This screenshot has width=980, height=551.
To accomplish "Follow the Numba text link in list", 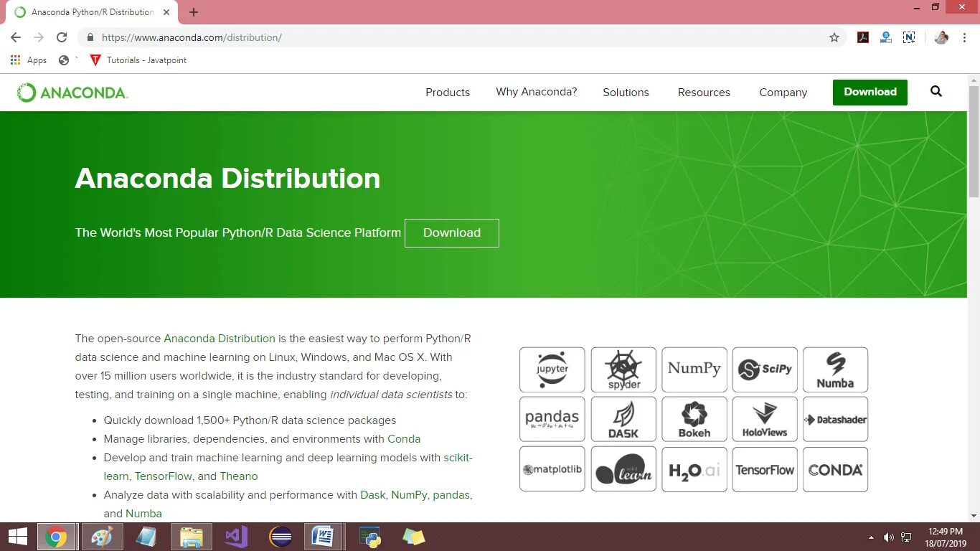I will [x=143, y=514].
